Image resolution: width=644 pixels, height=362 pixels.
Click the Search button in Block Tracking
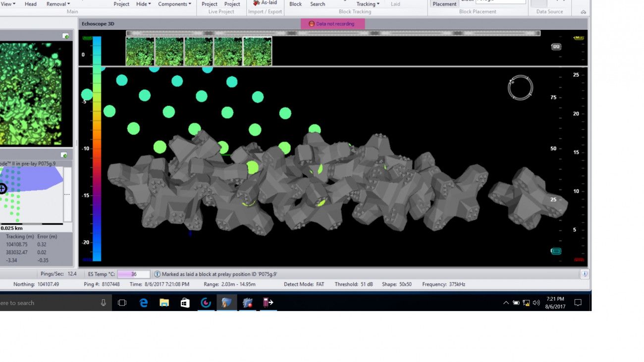click(x=318, y=4)
